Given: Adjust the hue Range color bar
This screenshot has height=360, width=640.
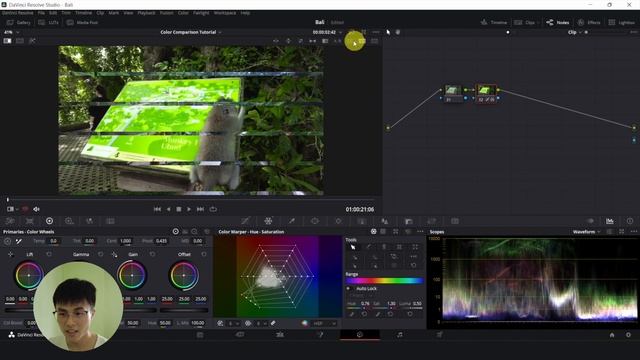Looking at the screenshot, I should pyautogui.click(x=384, y=281).
